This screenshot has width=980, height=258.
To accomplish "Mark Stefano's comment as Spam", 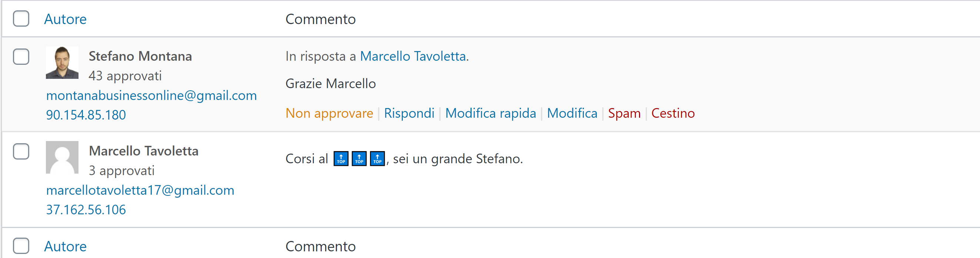I will 624,113.
